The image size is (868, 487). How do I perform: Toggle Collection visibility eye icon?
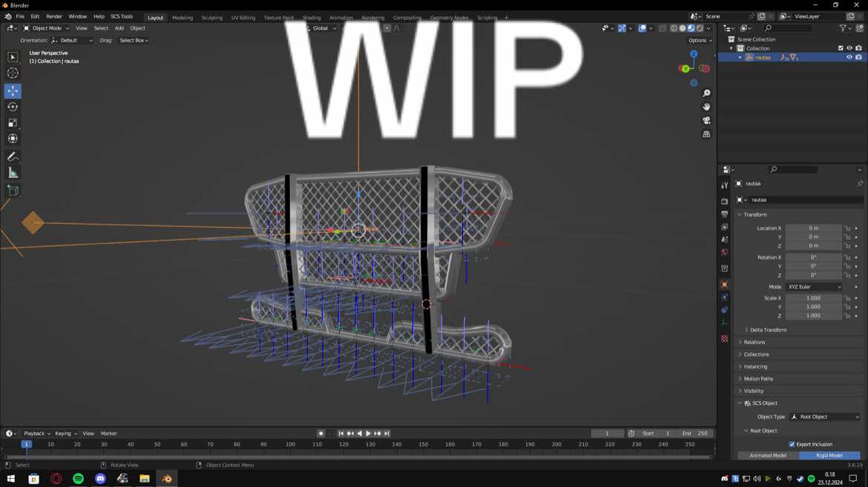pyautogui.click(x=849, y=48)
